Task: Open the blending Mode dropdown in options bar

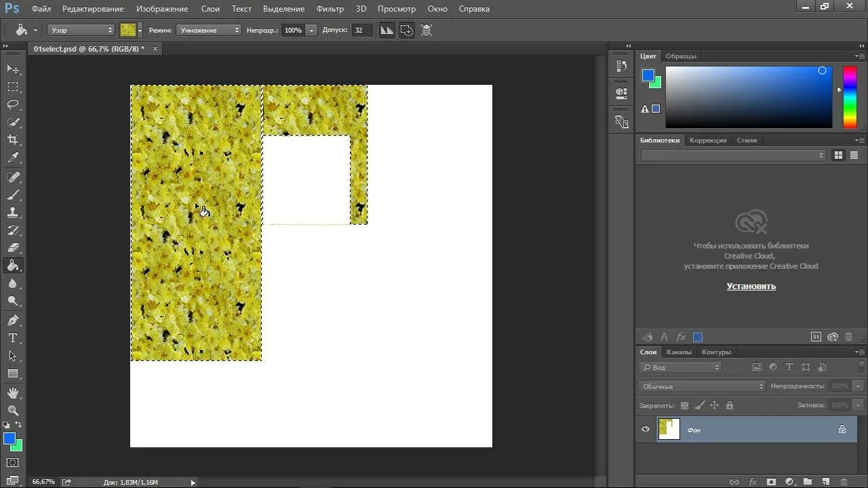Action: (208, 29)
